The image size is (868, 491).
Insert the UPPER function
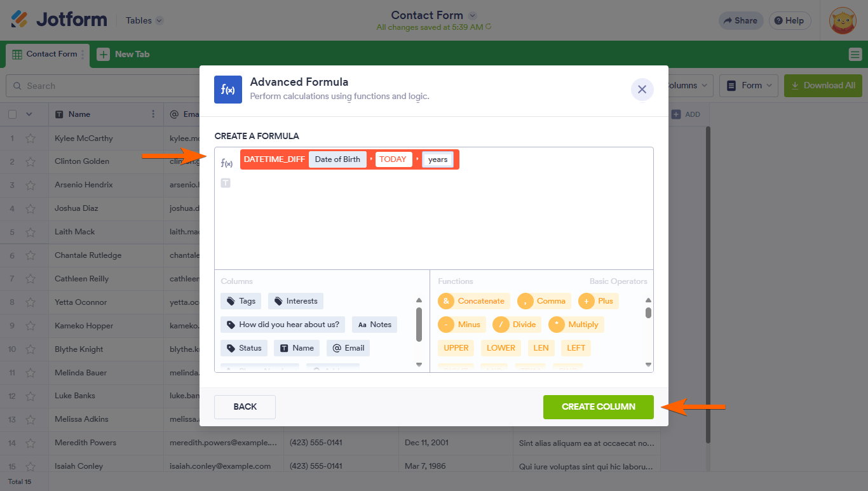456,348
